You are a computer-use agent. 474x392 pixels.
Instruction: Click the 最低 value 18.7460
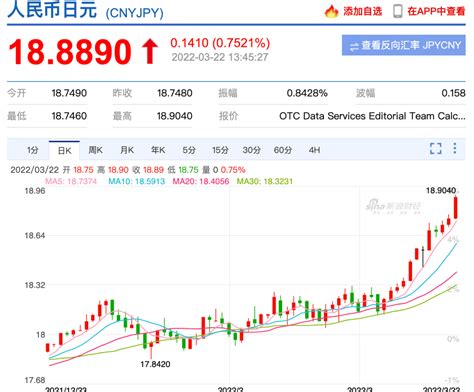69,116
